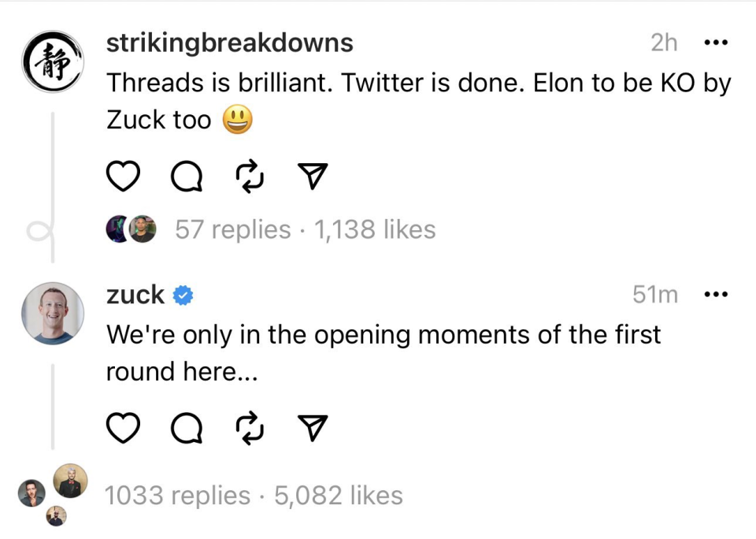Open zuck's reply text about first round
Screen dimensions: 756x539
pyautogui.click(x=383, y=352)
